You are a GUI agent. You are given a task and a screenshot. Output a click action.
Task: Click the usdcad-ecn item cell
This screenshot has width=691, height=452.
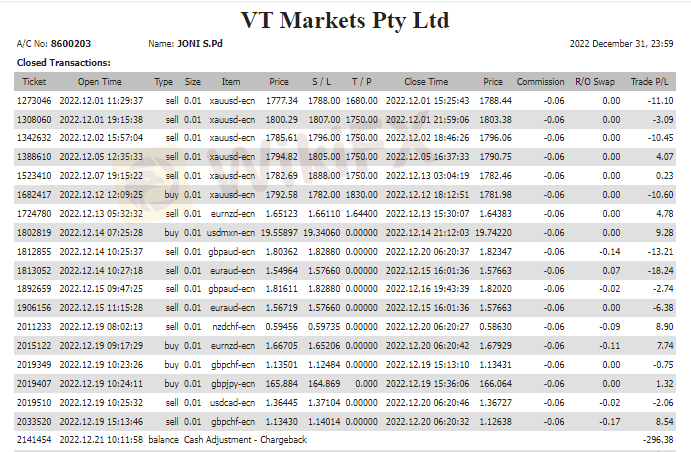pyautogui.click(x=232, y=402)
